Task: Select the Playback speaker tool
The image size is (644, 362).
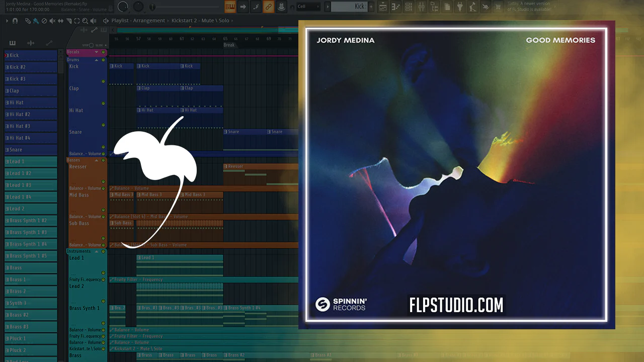Action: click(x=93, y=21)
